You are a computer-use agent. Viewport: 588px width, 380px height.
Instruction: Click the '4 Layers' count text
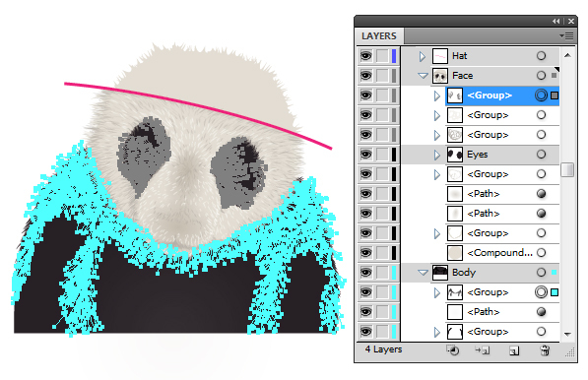coord(383,349)
